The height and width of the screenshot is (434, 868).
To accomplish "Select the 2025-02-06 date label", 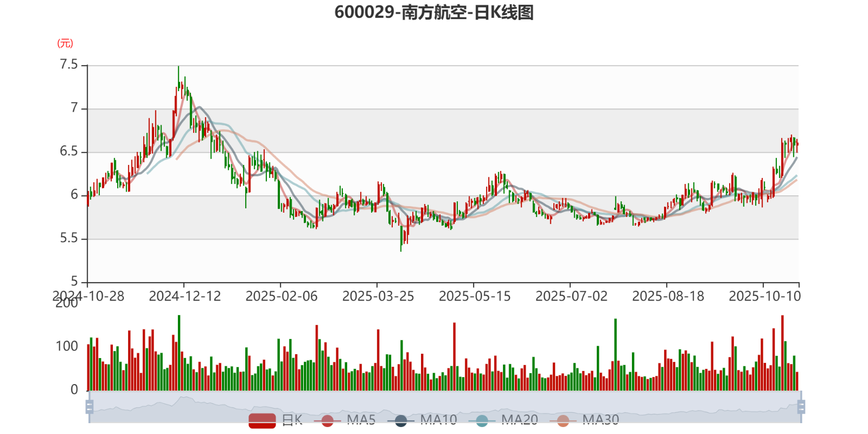I will pos(282,296).
